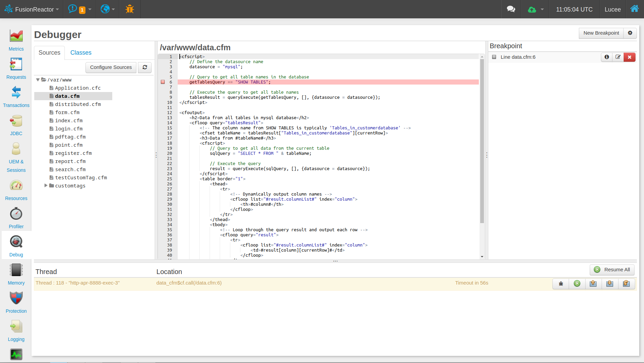The width and height of the screenshot is (644, 363).
Task: Delete the breakpoint data.cfm:6
Action: tap(630, 57)
